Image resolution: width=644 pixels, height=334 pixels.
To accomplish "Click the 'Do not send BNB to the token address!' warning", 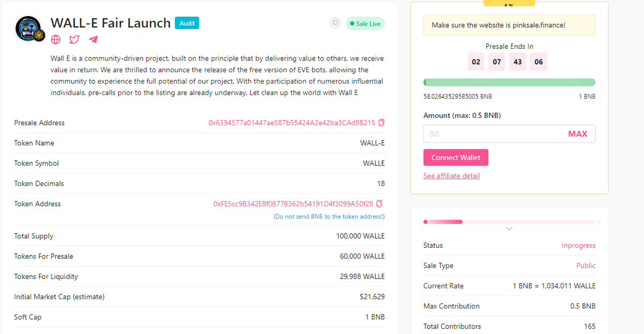I will point(329,217).
